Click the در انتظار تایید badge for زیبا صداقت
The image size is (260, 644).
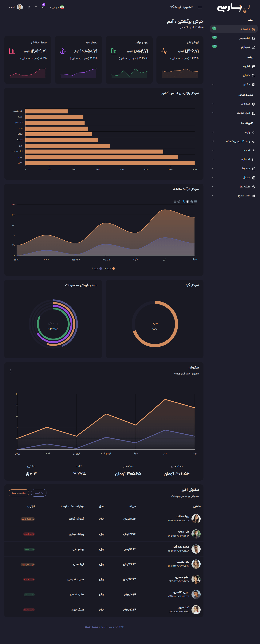click(x=27, y=519)
